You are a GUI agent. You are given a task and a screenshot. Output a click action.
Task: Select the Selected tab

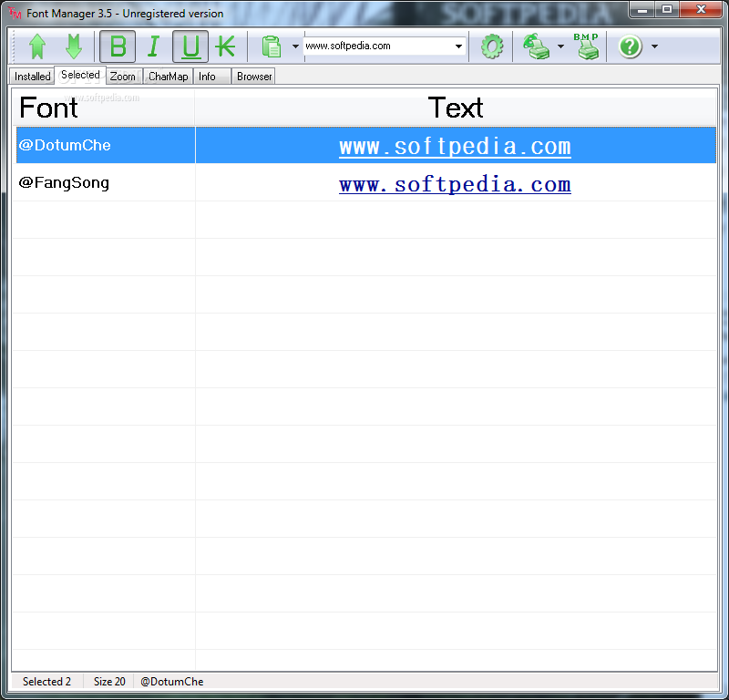pyautogui.click(x=80, y=75)
